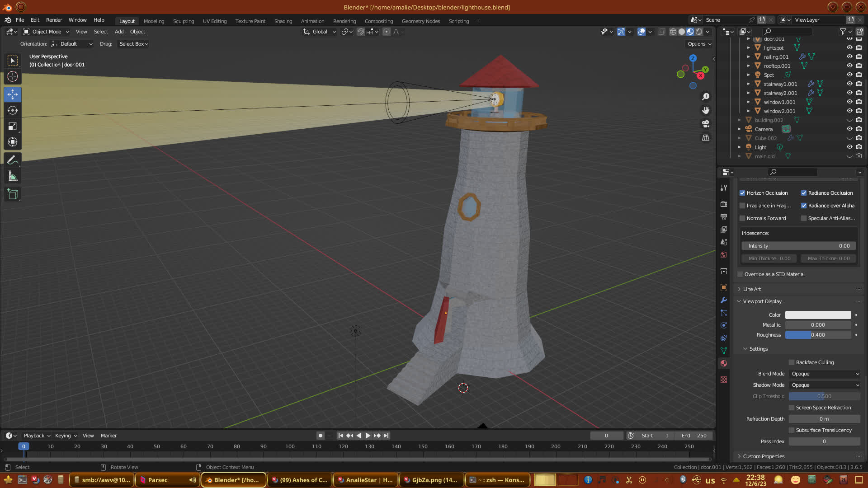
Task: Uncheck Horizon Occlusion option
Action: click(x=742, y=193)
